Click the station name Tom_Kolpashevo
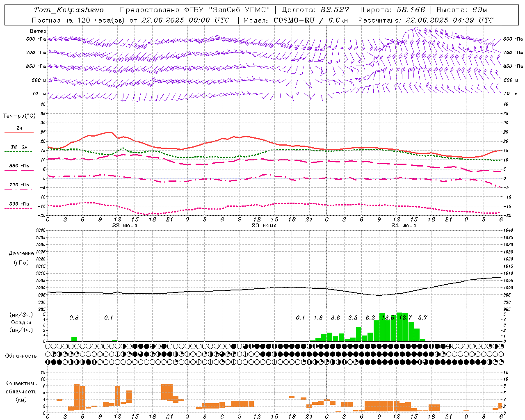Image resolution: width=525 pixels, height=420 pixels. pos(68,10)
